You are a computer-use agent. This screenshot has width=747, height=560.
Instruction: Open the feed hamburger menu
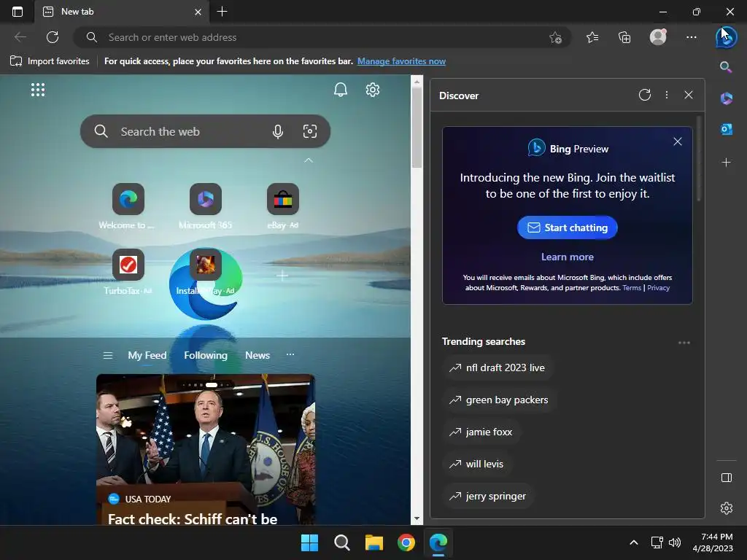(x=108, y=355)
